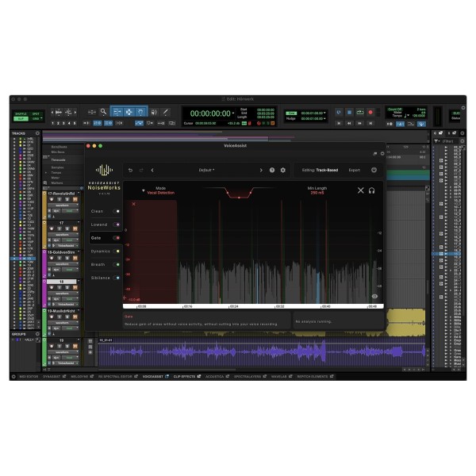Enable Slip edit mode
The width and height of the screenshot is (476, 476).
tap(21, 119)
